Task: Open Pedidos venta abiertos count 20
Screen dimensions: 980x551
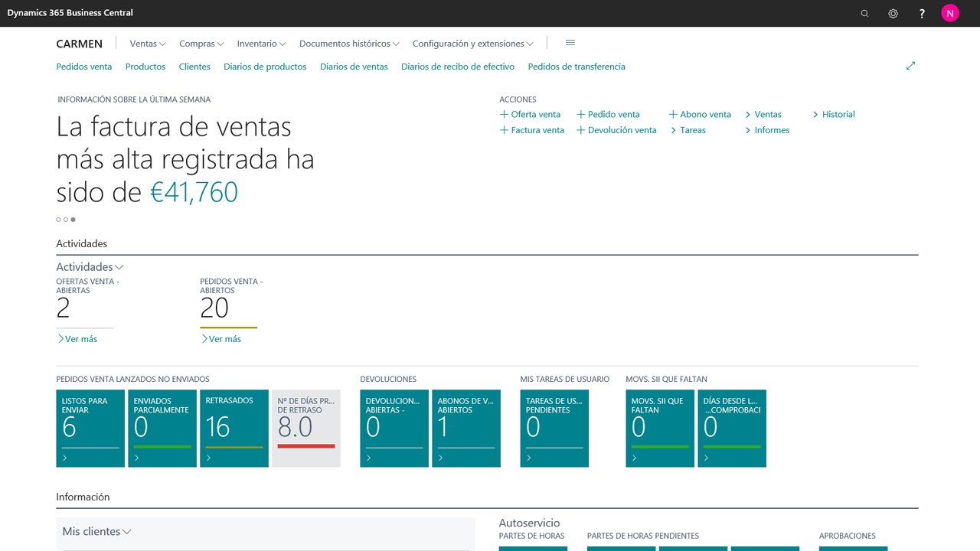Action: (214, 308)
